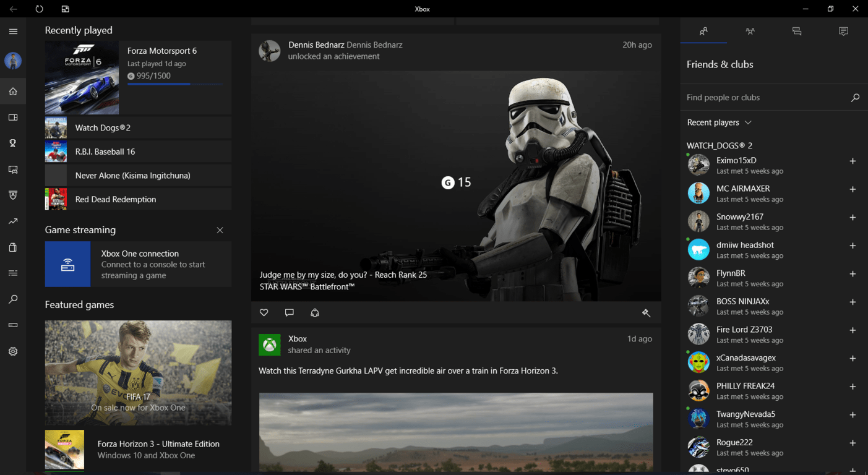868x475 pixels.
Task: Switch to the Activity alerts tab
Action: click(x=843, y=31)
